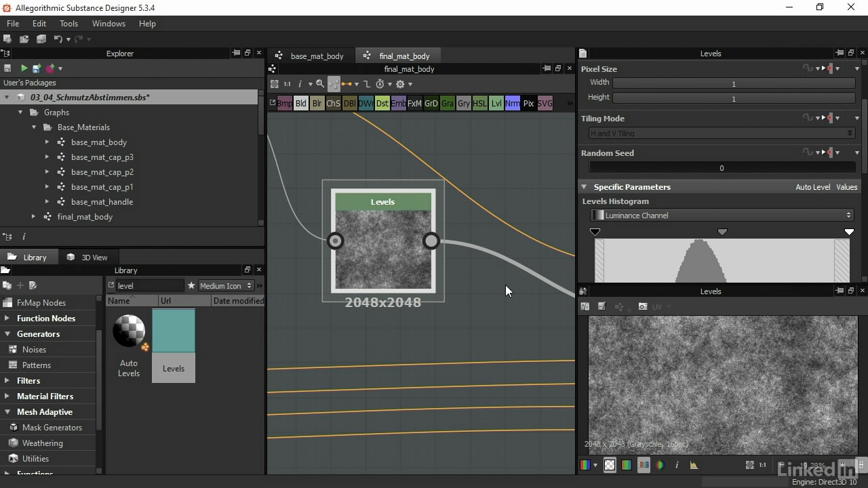Open the Windows menu
Image resolution: width=868 pixels, height=488 pixels.
[108, 24]
